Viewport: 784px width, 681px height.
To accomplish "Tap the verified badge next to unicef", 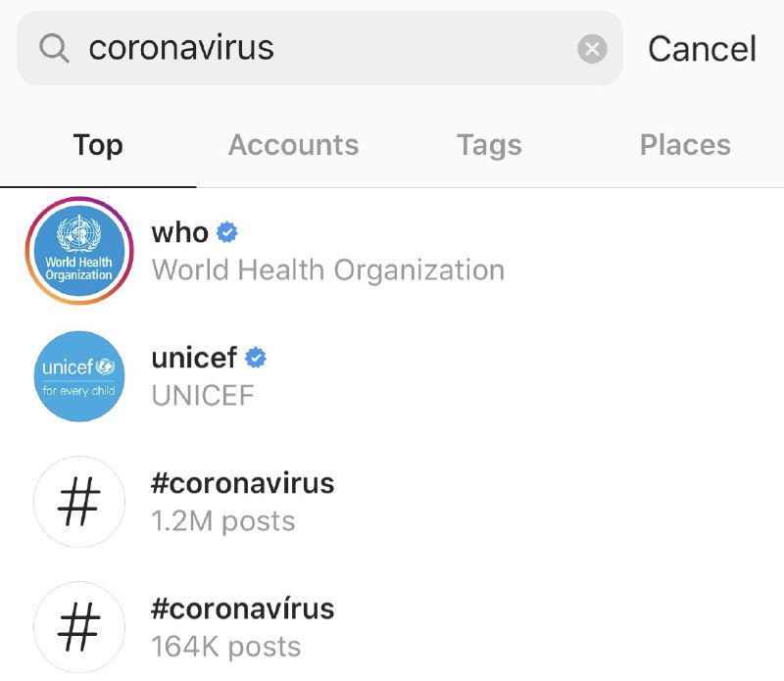I will [x=256, y=359].
